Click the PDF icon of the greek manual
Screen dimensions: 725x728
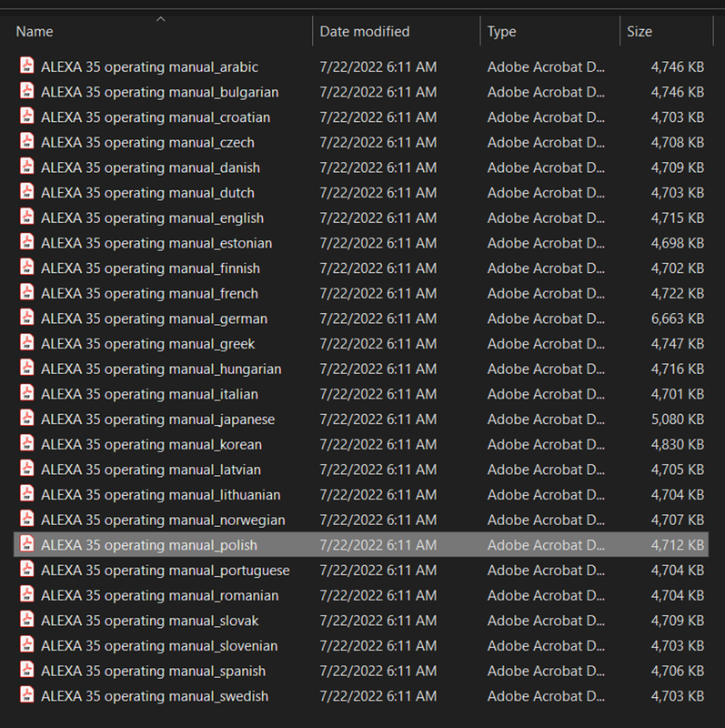[x=27, y=342]
